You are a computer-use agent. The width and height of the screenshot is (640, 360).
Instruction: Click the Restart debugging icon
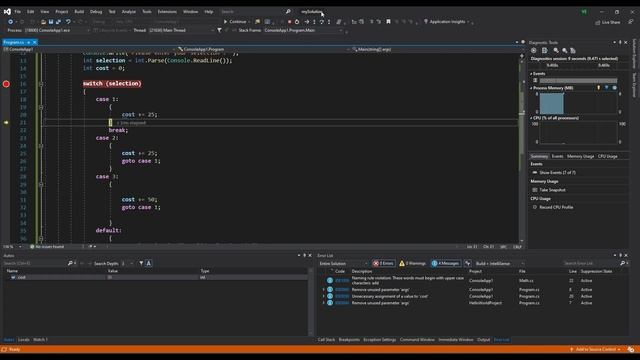pyautogui.click(x=297, y=22)
